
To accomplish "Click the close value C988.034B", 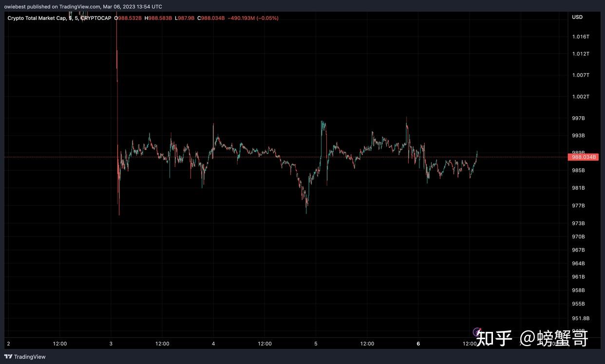I will click(211, 18).
